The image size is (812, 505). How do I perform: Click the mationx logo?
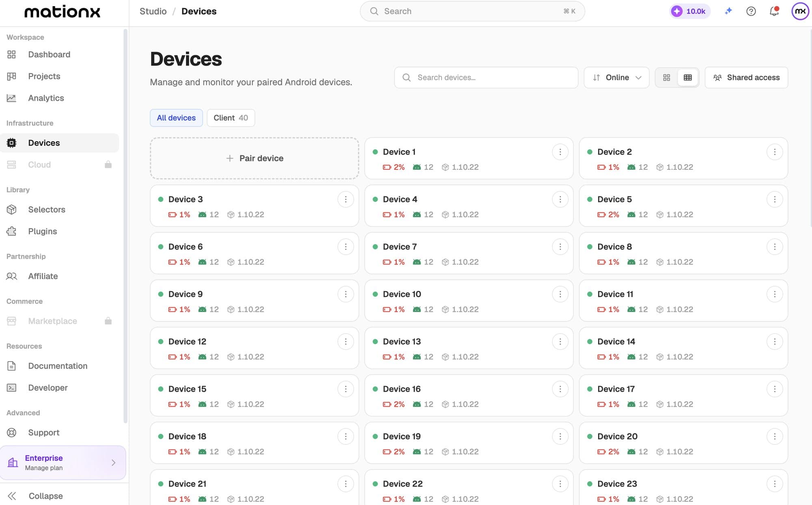click(62, 12)
